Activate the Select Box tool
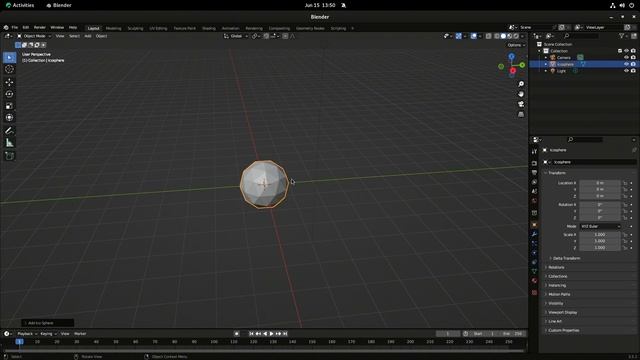The image size is (640, 360). point(9,58)
